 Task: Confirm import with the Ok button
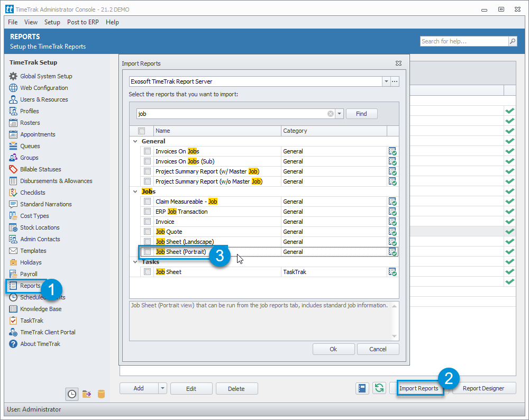click(x=333, y=349)
